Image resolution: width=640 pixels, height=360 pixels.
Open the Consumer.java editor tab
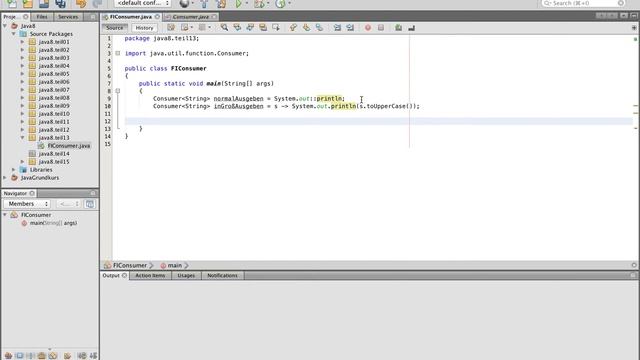click(x=191, y=17)
